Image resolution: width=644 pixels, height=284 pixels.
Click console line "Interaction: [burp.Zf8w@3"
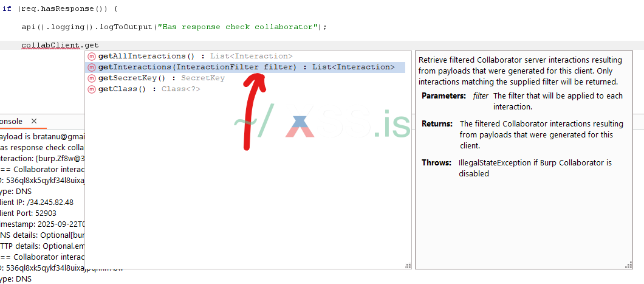43,158
